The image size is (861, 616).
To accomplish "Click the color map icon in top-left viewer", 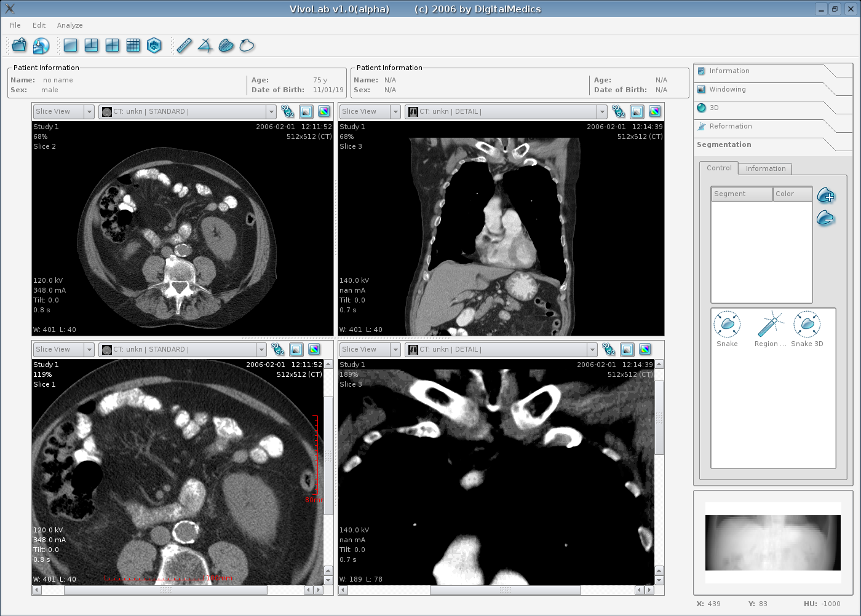I will (324, 111).
